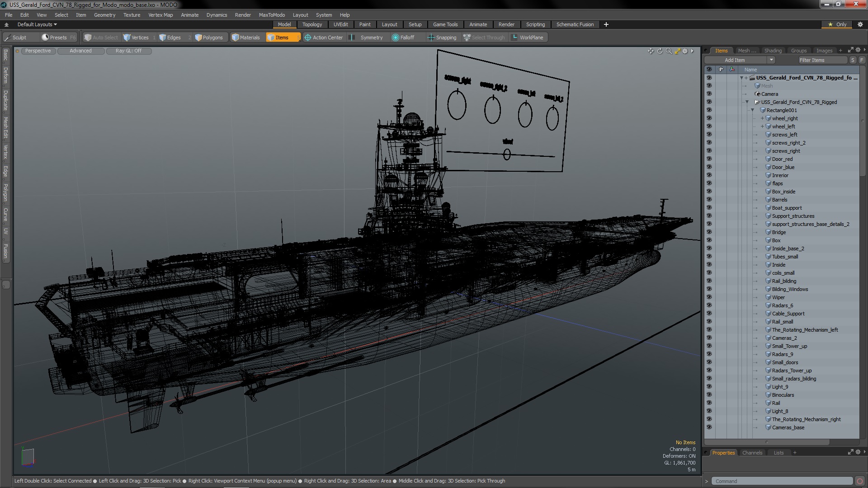Hide the Bridge item
The image size is (868, 488).
[x=709, y=232]
